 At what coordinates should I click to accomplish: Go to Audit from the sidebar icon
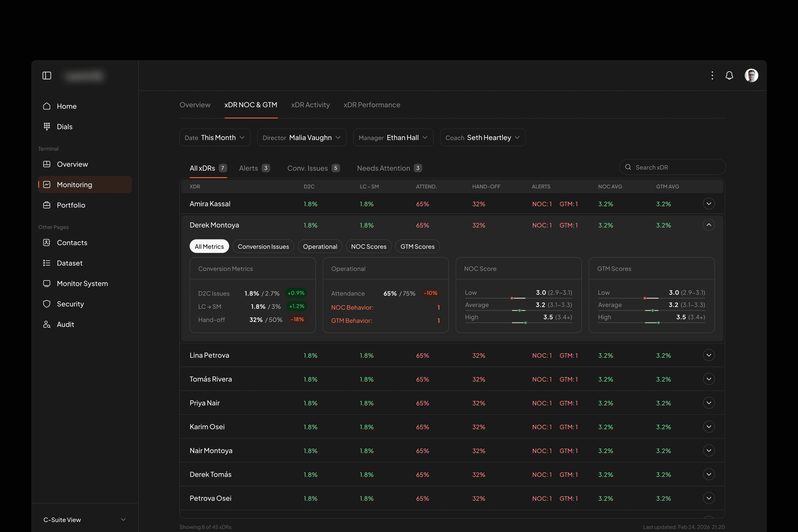coord(47,324)
